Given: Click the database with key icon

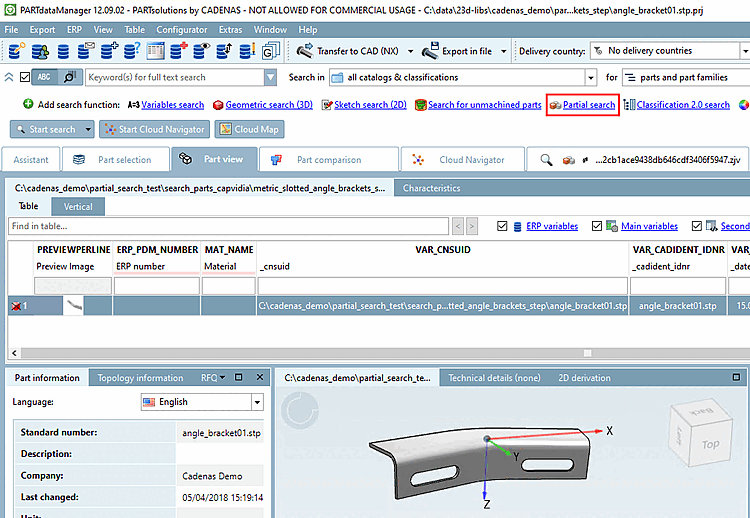Looking at the screenshot, I should (x=16, y=51).
